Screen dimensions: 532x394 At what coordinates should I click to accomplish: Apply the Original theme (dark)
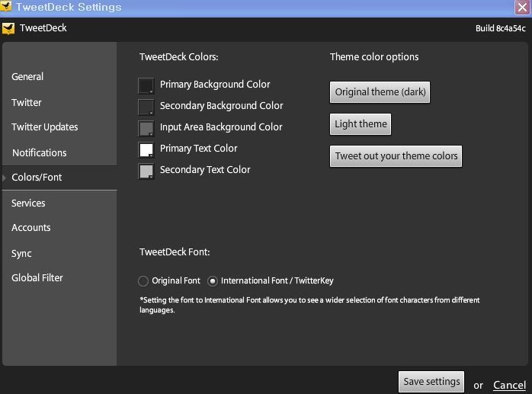380,92
